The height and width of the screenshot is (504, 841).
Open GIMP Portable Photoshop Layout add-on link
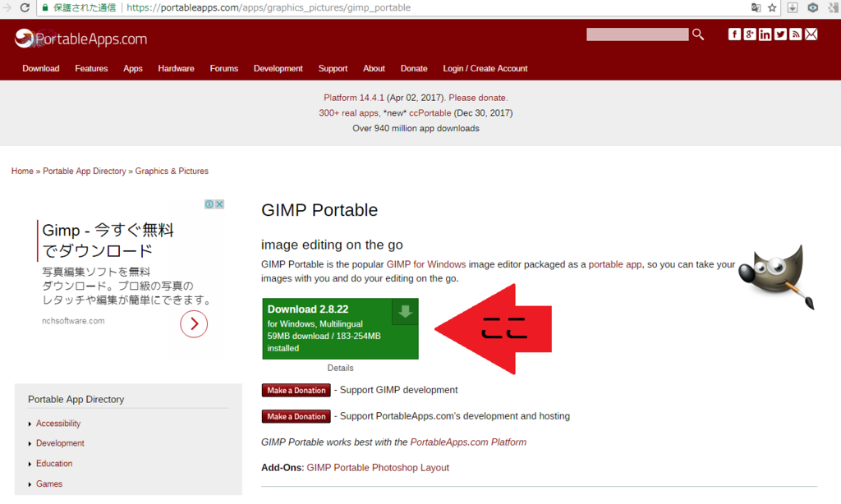click(x=378, y=468)
